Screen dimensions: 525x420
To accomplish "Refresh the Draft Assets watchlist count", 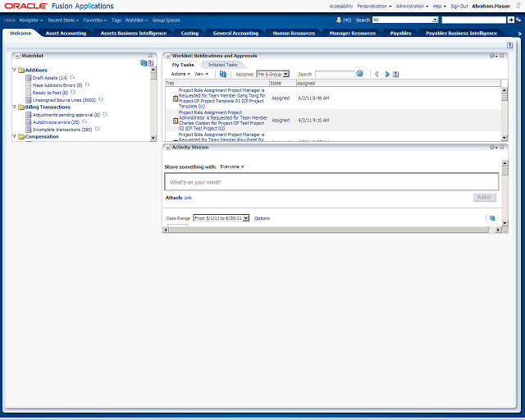I will [73, 77].
